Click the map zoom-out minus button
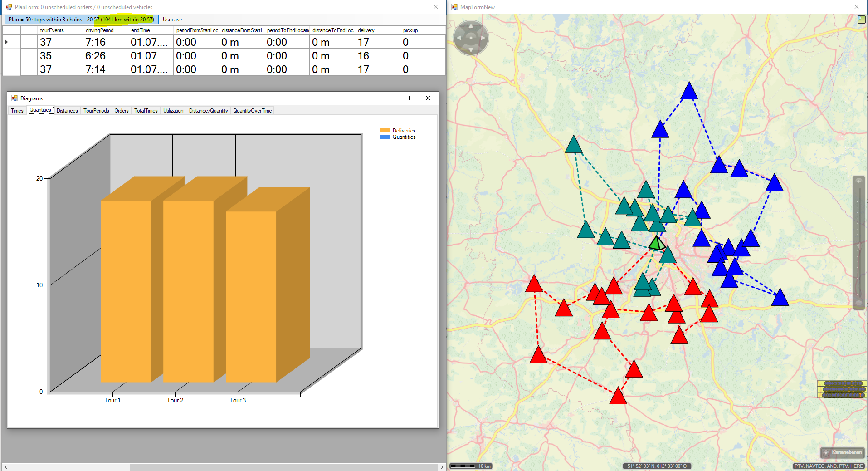This screenshot has width=868, height=471. pos(858,303)
